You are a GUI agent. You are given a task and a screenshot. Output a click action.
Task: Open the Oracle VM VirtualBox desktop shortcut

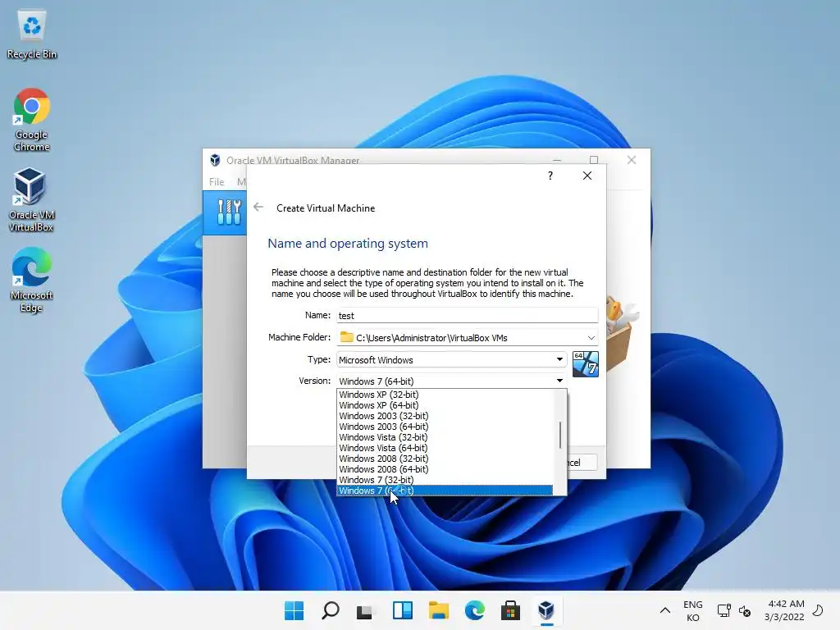point(31,200)
